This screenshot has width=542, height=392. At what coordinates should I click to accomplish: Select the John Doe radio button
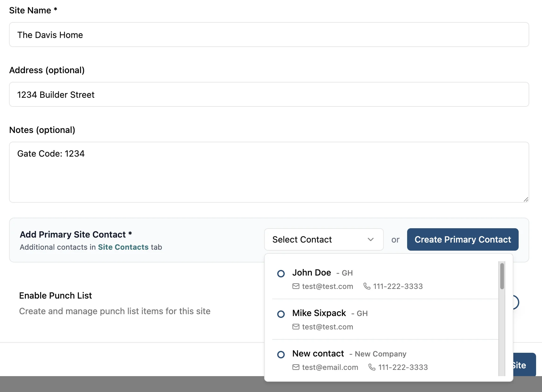(281, 274)
